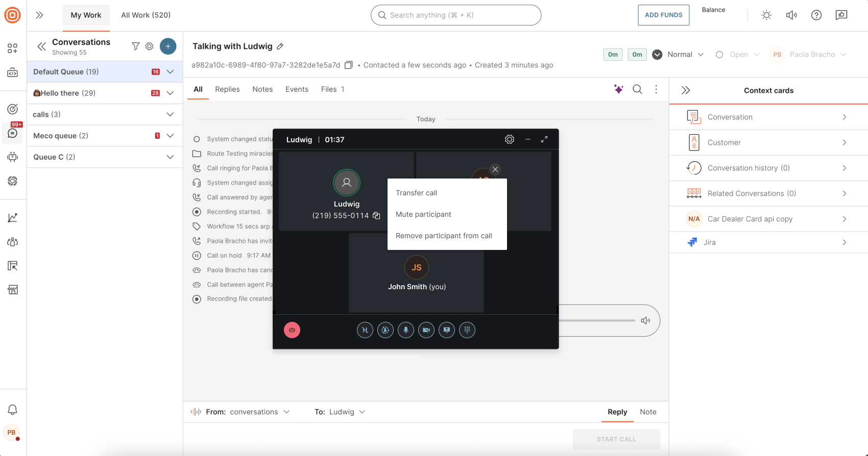Show Replies tab
The height and width of the screenshot is (456, 868).
[227, 89]
